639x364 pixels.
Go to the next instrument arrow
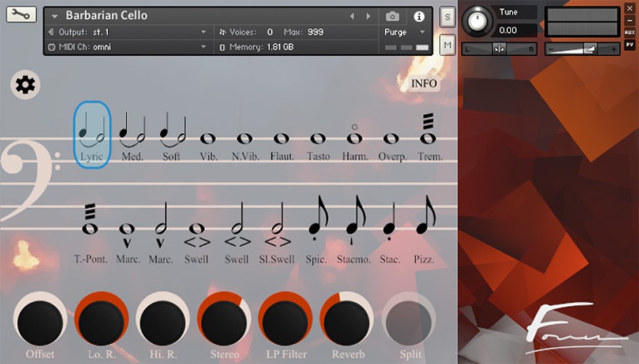(368, 16)
